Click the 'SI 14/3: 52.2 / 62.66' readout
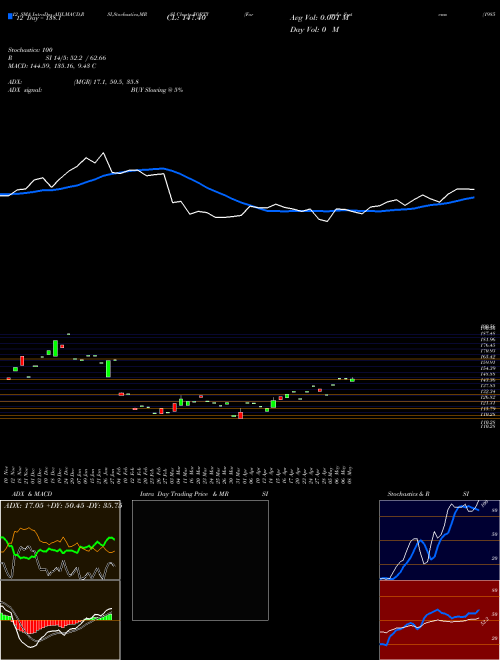Viewport: 500px width, 660px height. [x=76, y=58]
